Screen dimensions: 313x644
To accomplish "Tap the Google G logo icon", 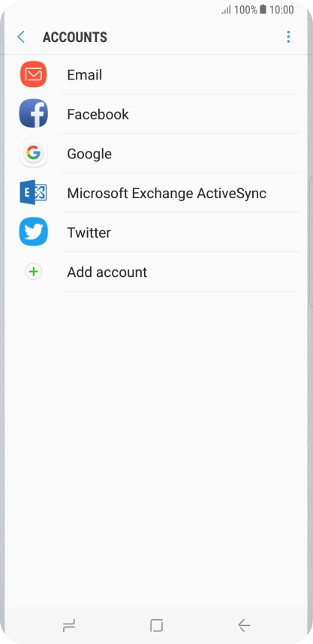I will 33,153.
